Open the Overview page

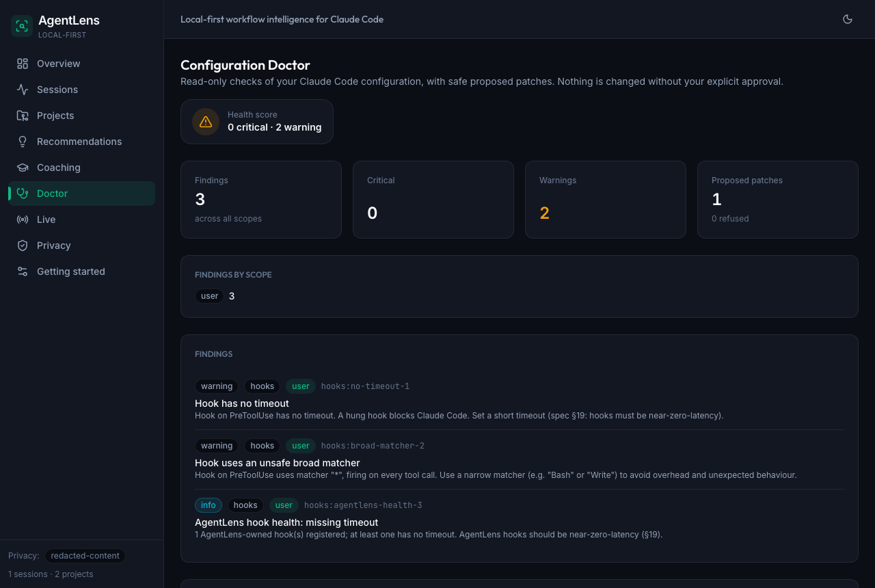[x=82, y=64]
